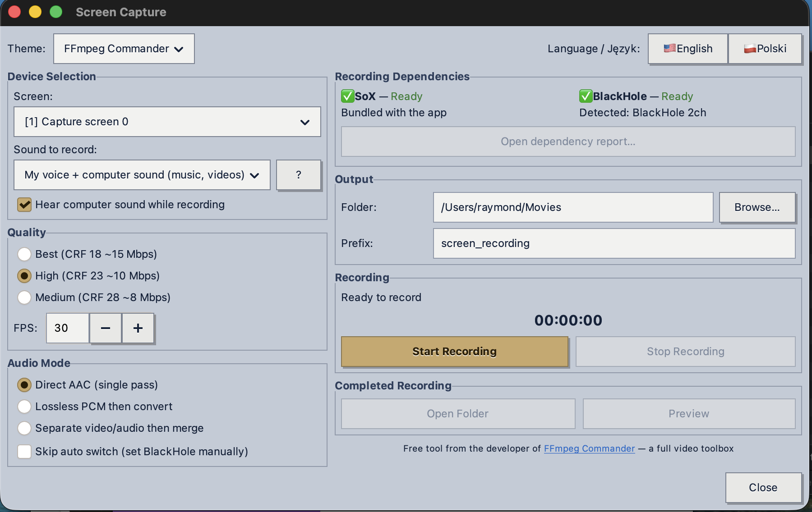The image size is (812, 512).
Task: Increase FPS with the plus button
Action: [x=138, y=328]
